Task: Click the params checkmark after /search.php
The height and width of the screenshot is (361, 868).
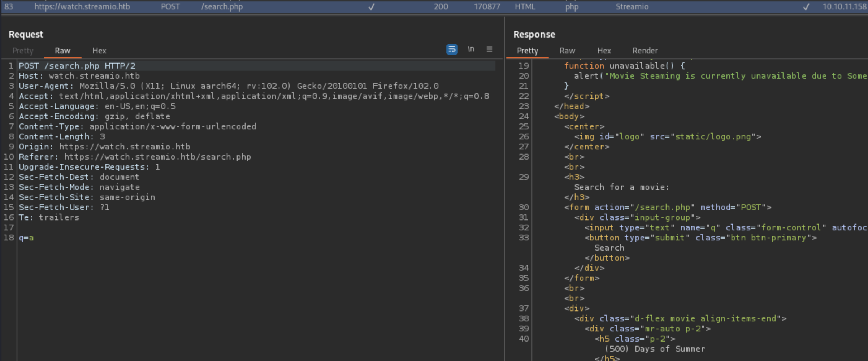Action: pos(371,7)
